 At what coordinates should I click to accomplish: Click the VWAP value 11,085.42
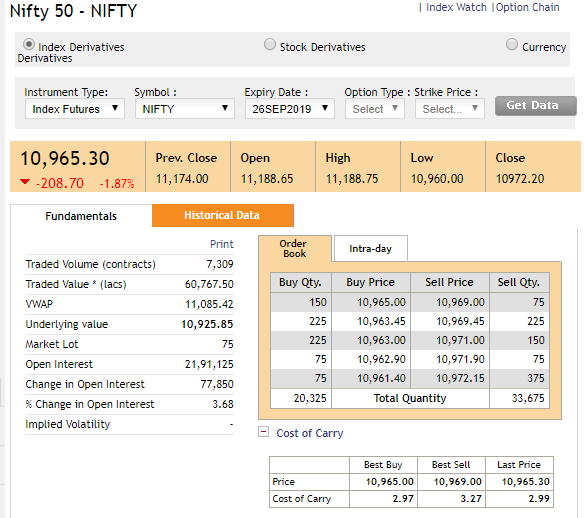(209, 304)
